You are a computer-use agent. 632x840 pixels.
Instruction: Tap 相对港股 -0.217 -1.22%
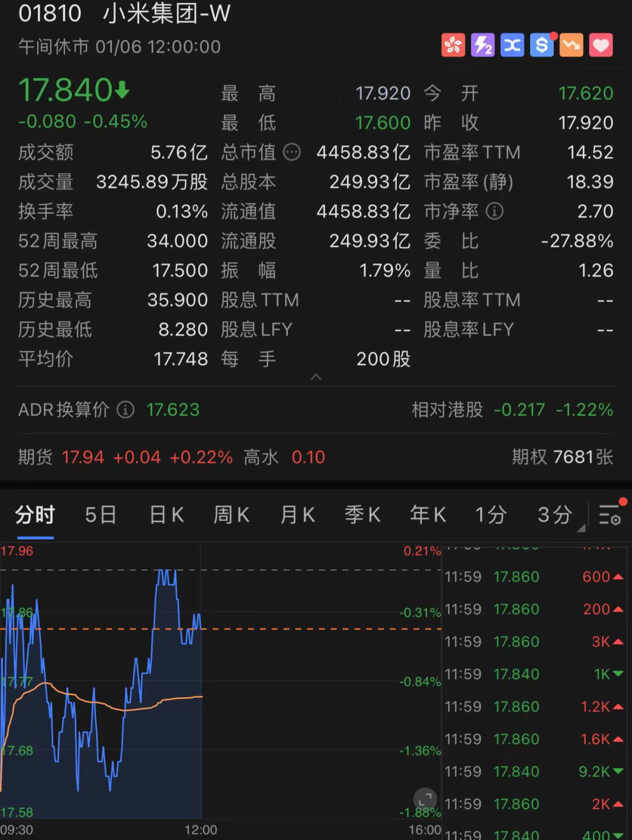coord(513,409)
